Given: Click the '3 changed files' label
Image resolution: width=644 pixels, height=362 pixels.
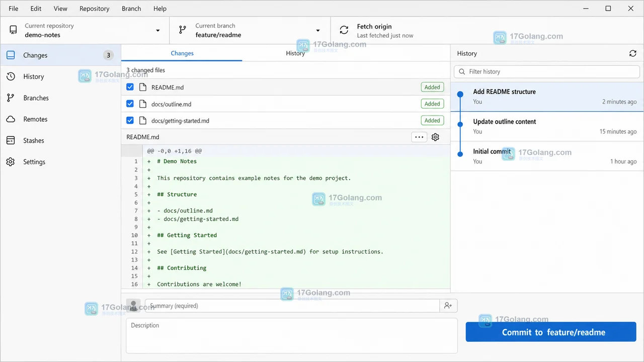Looking at the screenshot, I should (x=145, y=70).
